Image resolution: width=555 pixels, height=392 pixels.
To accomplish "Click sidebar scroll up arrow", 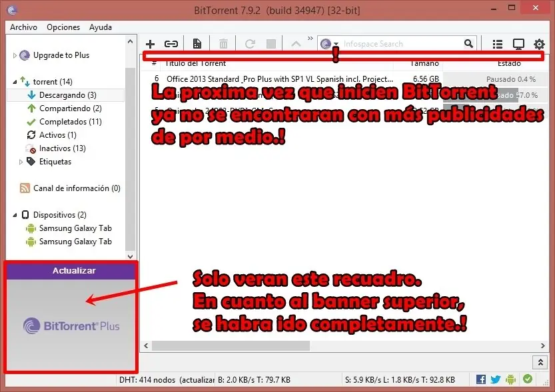I will (131, 42).
